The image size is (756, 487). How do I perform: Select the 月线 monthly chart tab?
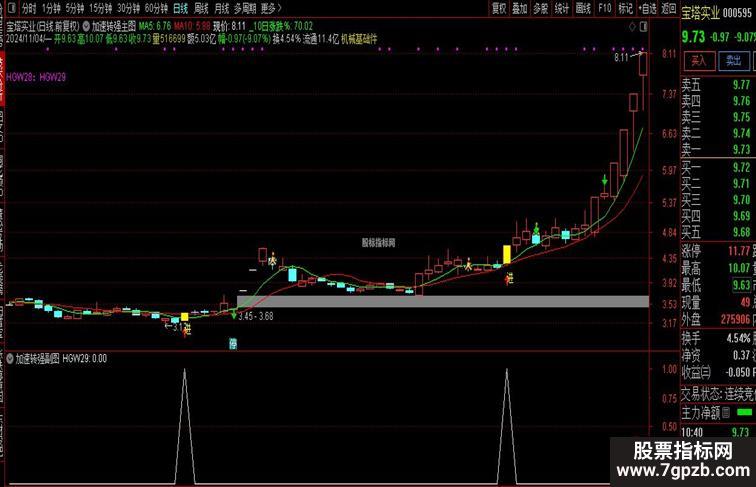[x=222, y=8]
